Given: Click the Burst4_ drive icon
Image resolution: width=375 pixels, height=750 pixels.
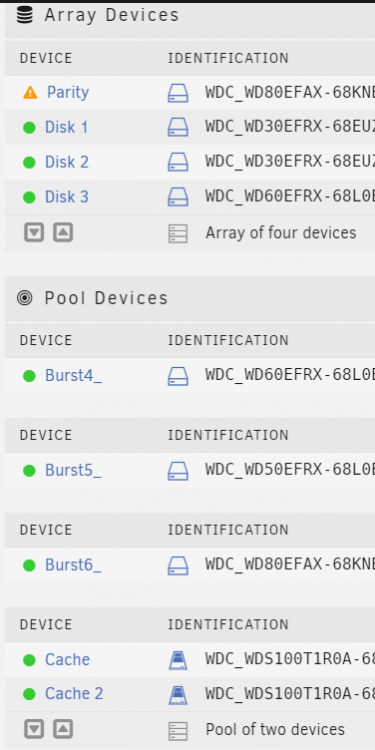Looking at the screenshot, I should coord(178,376).
